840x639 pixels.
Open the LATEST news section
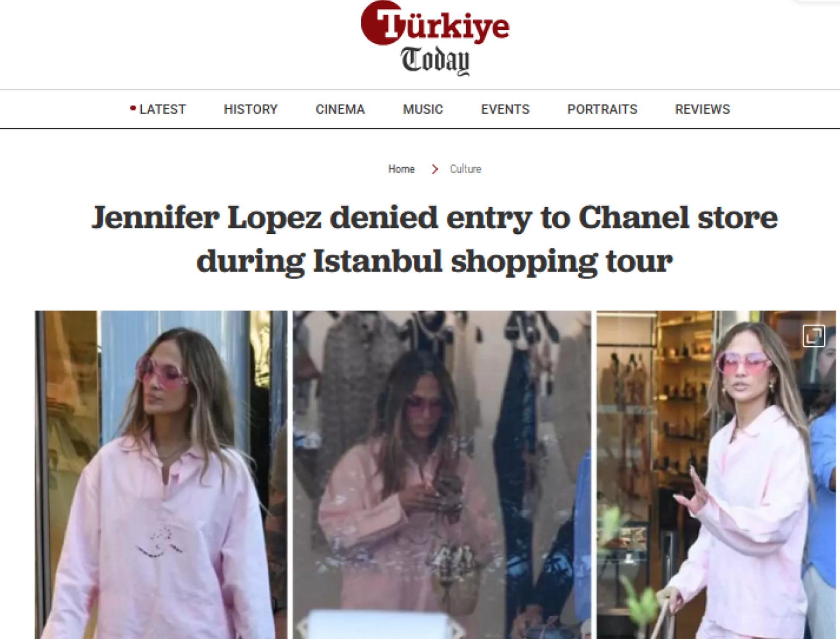pyautogui.click(x=162, y=109)
